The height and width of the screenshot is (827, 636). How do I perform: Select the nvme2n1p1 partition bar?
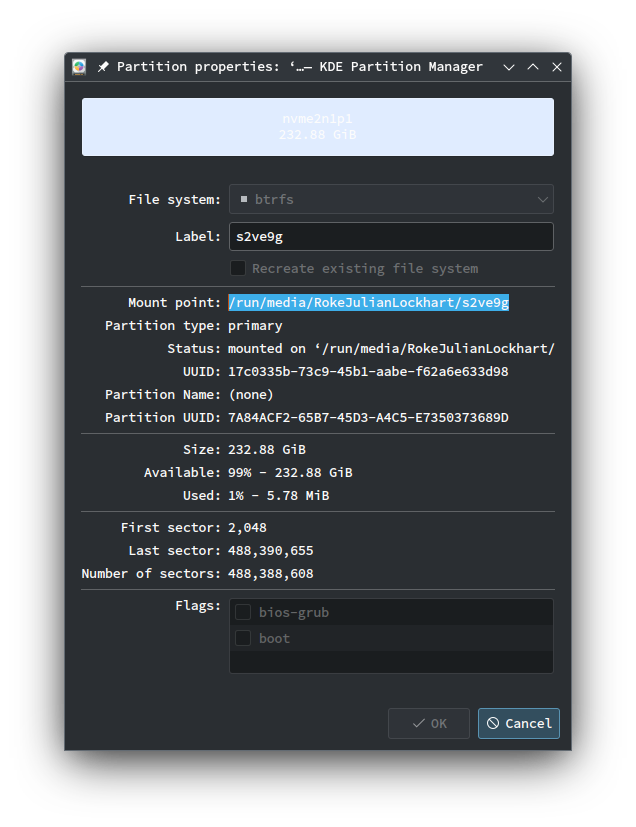318,127
